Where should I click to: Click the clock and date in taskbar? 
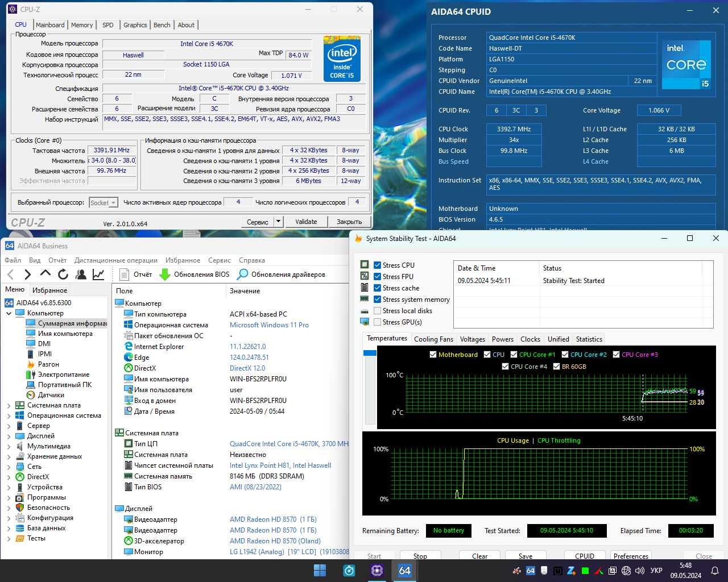click(685, 571)
